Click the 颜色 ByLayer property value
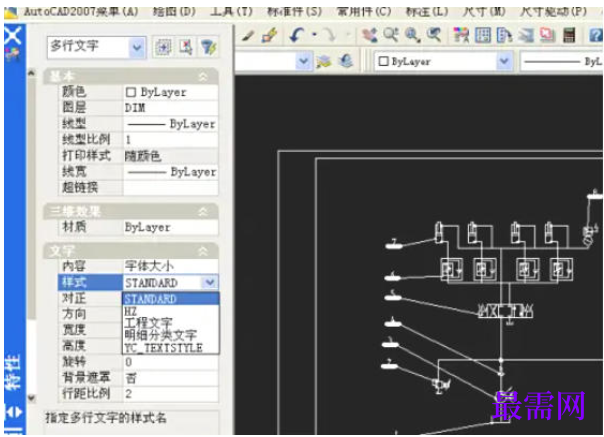Viewport: 604px width, 437px height. (x=171, y=92)
